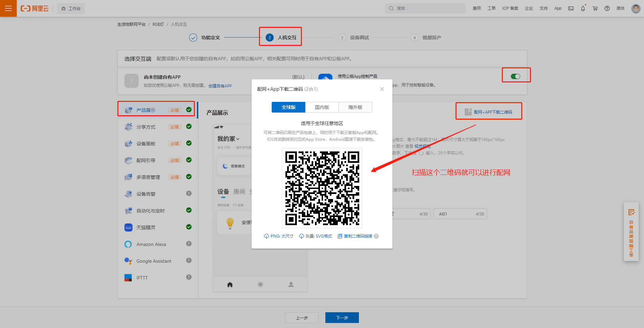
Task: Click the profile icon in phone preview
Action: click(291, 284)
